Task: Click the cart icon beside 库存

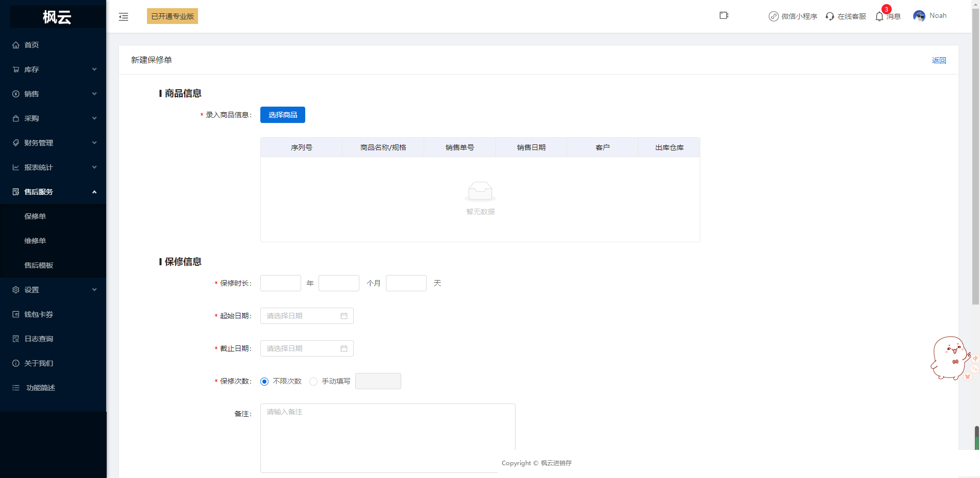Action: pos(16,69)
